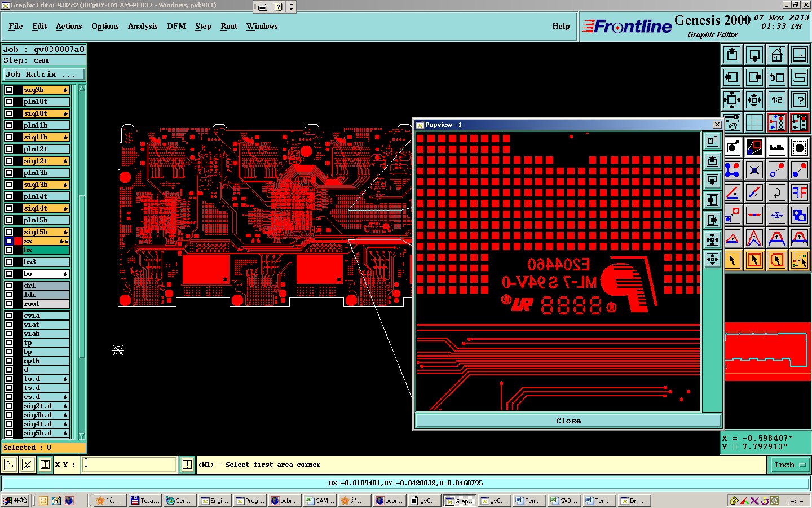Switch to the Drill taskbar window
The image size is (812, 508).
[x=634, y=501]
